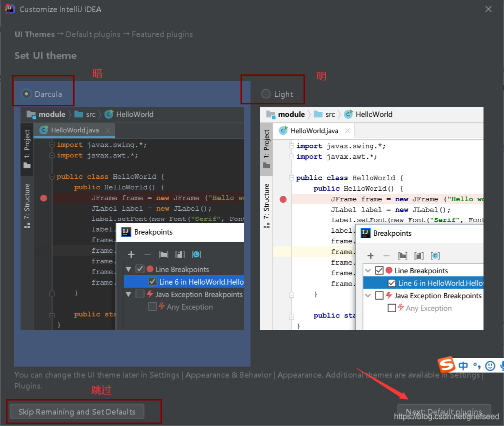Select HelloWorld.java tab in Light preview

click(x=313, y=131)
